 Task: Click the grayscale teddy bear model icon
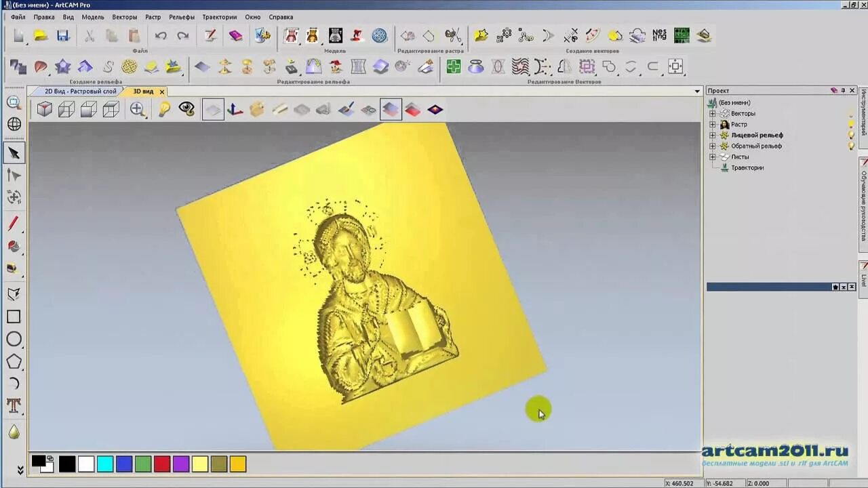click(x=335, y=35)
